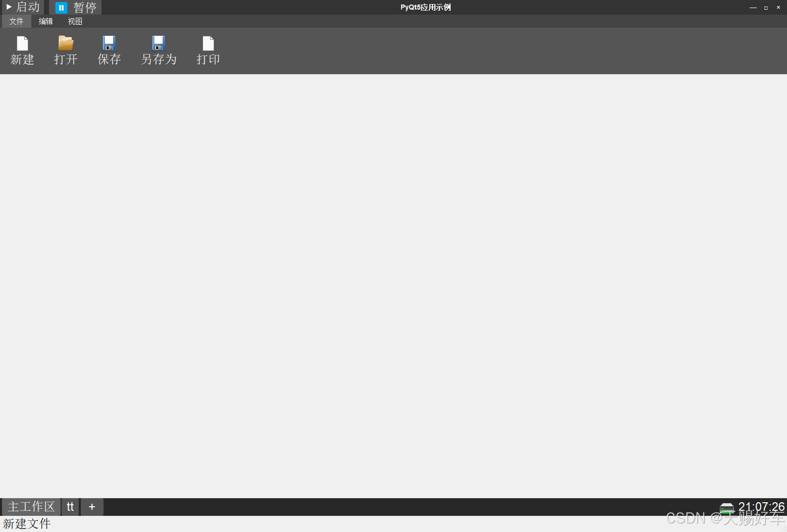787x532 pixels.
Task: Open the 视图 menu
Action: coord(75,21)
